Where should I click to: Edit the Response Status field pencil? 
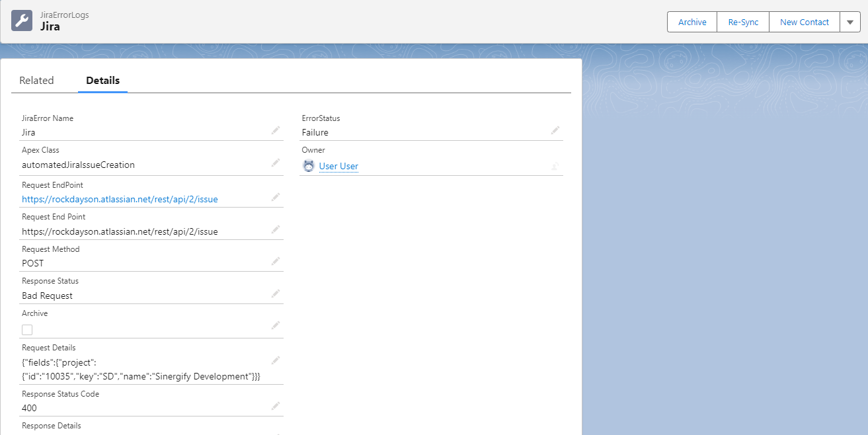pyautogui.click(x=276, y=294)
